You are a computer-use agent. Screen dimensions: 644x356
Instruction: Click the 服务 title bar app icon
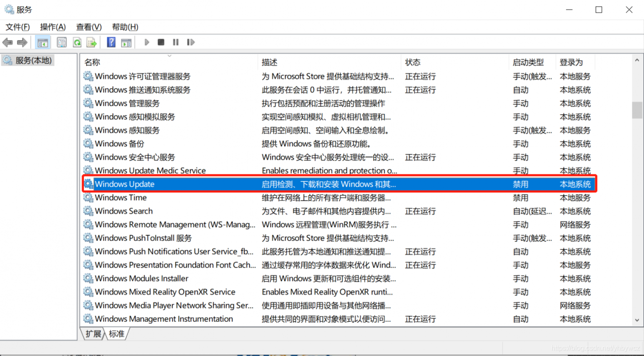click(x=9, y=10)
